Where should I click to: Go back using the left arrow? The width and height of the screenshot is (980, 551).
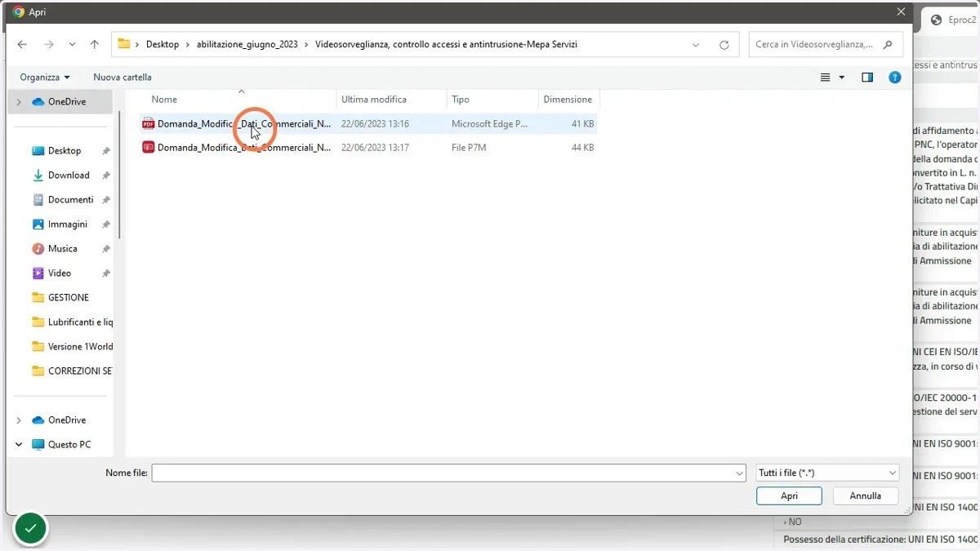(x=22, y=45)
